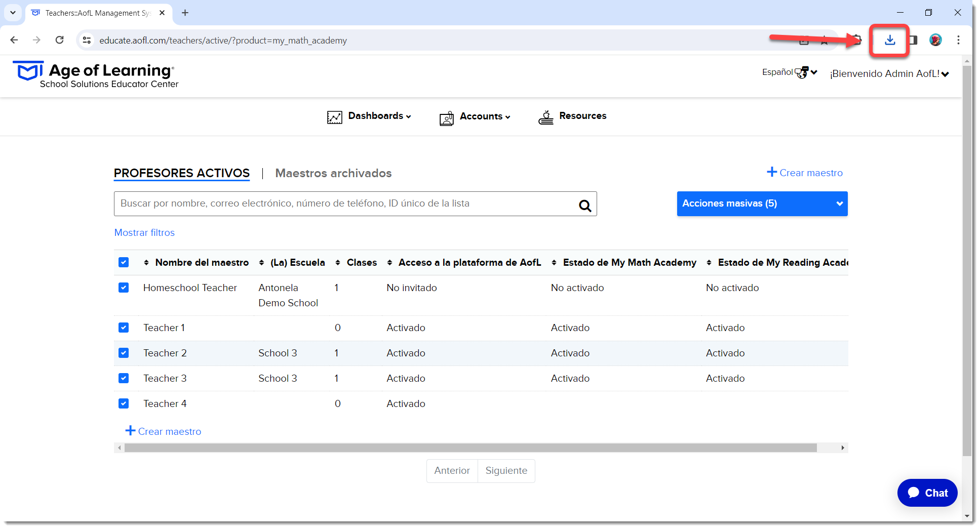The image size is (980, 529).
Task: Open the Chat bubble widget
Action: point(927,493)
